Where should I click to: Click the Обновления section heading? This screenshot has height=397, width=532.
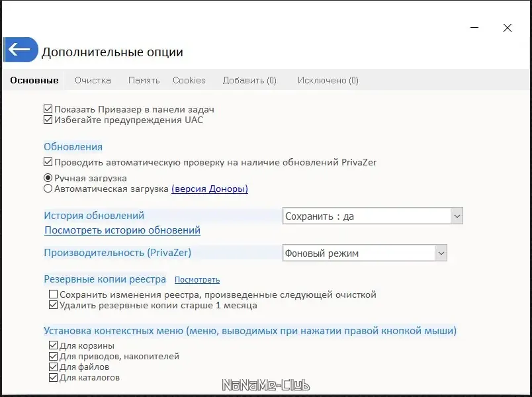[73, 147]
